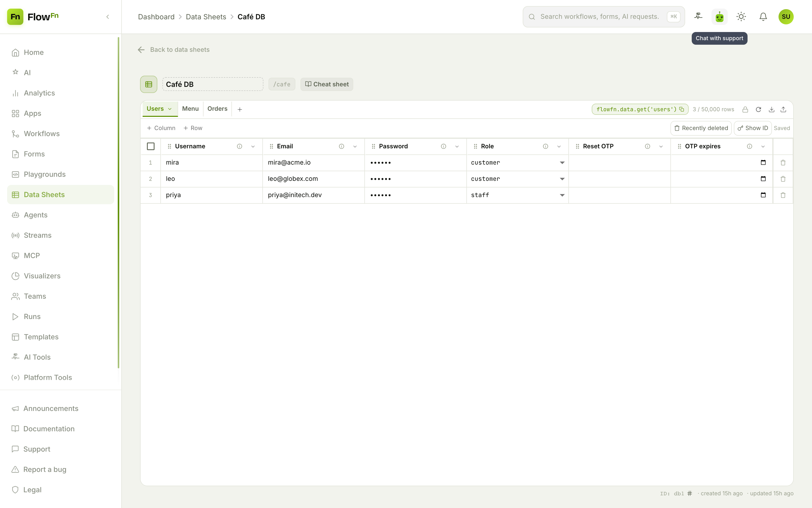812x508 pixels.
Task: Add a new Column
Action: pos(161,128)
